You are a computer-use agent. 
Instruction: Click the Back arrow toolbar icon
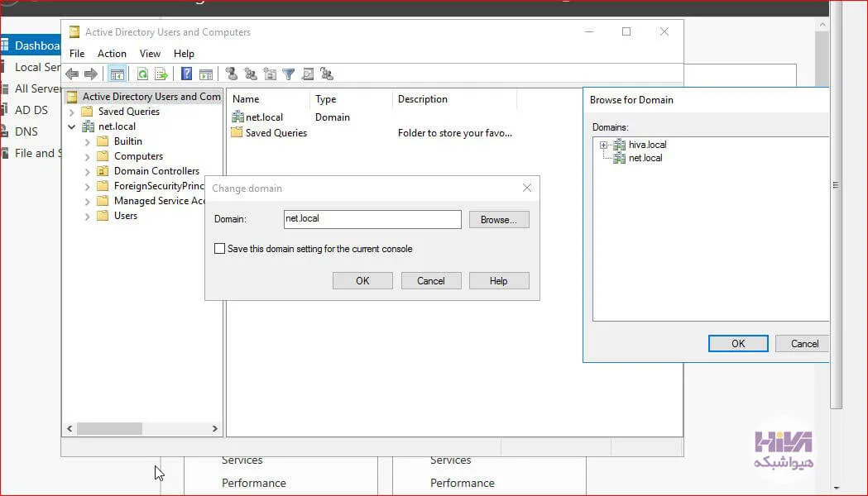point(72,74)
